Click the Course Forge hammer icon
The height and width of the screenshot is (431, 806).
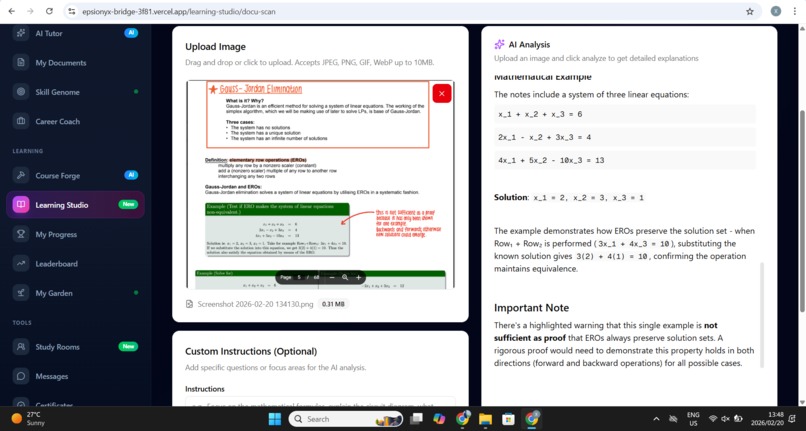click(21, 175)
